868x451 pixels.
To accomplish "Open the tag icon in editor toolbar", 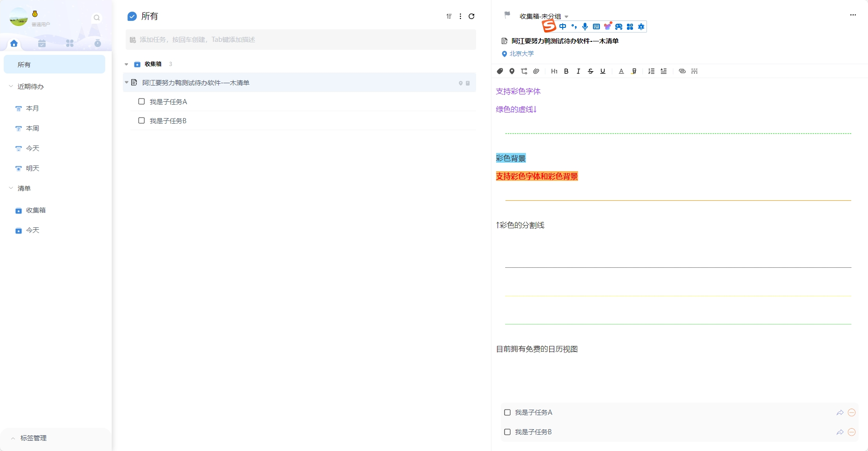I will 500,71.
